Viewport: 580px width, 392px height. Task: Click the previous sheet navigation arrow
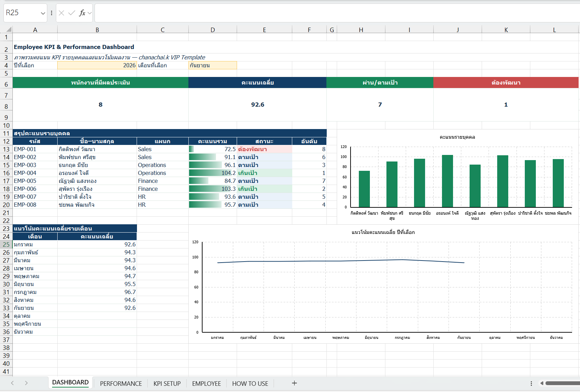coord(12,383)
